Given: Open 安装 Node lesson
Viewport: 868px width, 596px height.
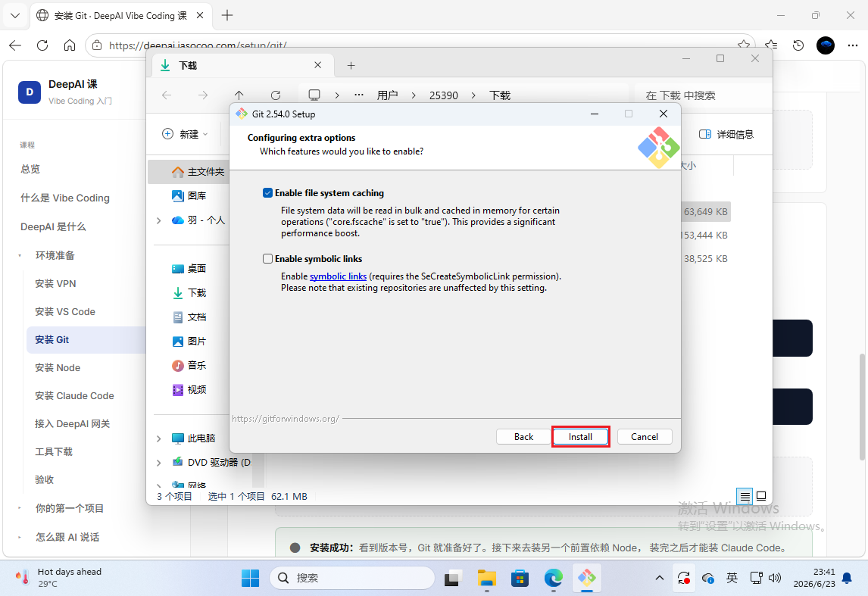Looking at the screenshot, I should (58, 368).
